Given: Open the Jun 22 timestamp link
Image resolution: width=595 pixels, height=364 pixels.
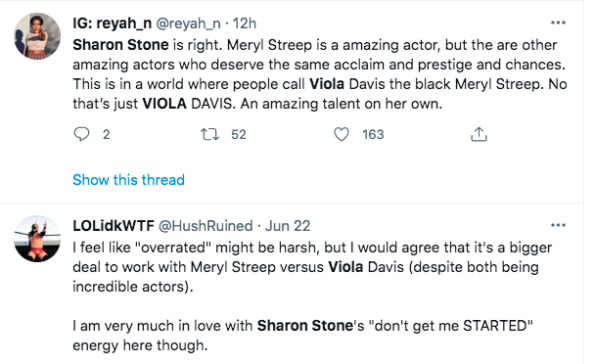Looking at the screenshot, I should (x=288, y=226).
